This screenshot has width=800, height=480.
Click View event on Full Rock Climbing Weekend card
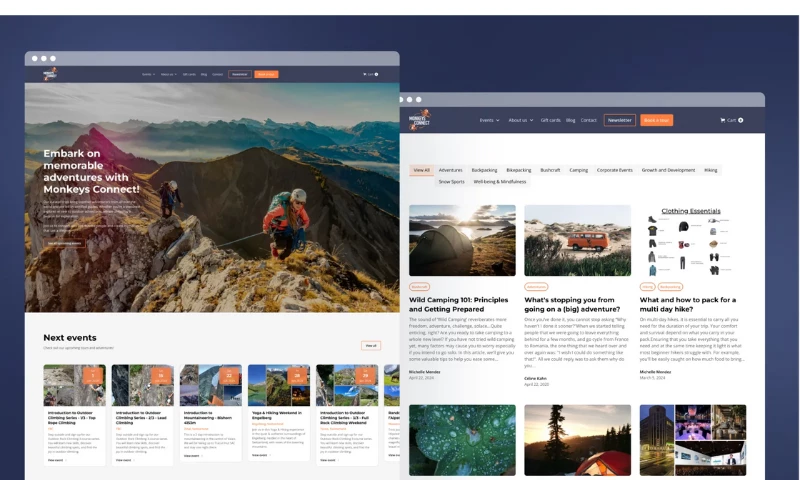(x=329, y=460)
